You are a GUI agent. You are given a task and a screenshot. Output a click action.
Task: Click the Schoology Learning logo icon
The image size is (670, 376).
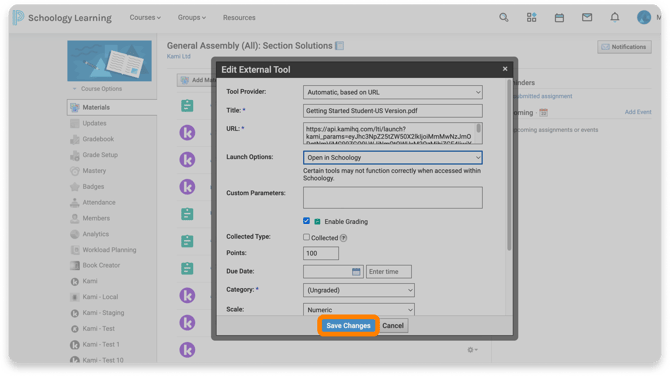click(x=18, y=18)
